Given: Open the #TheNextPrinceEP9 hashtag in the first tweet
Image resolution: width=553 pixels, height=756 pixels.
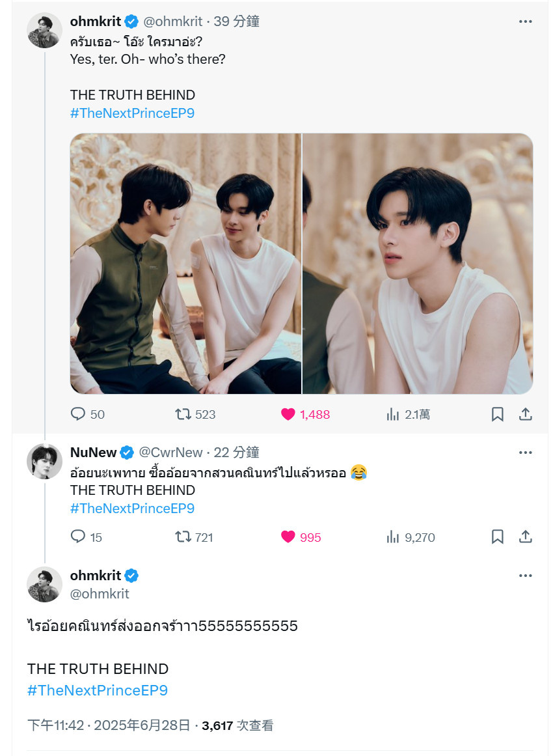Looking at the screenshot, I should (133, 113).
